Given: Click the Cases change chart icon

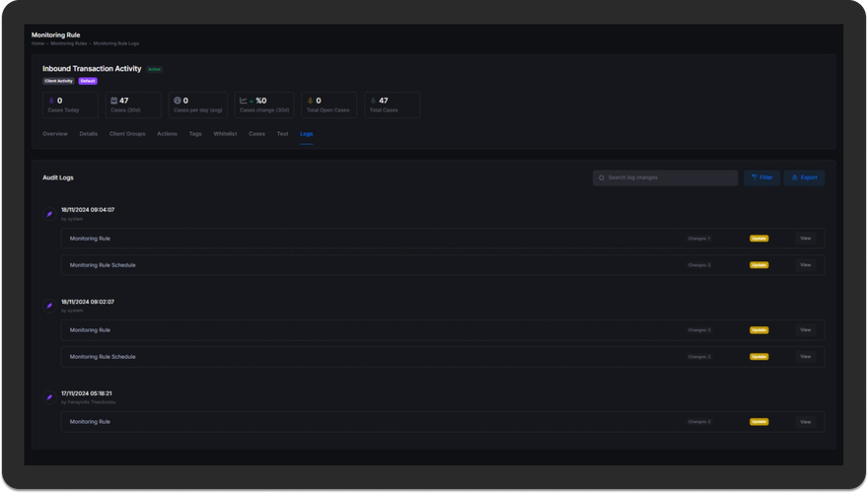Looking at the screenshot, I should [x=243, y=101].
